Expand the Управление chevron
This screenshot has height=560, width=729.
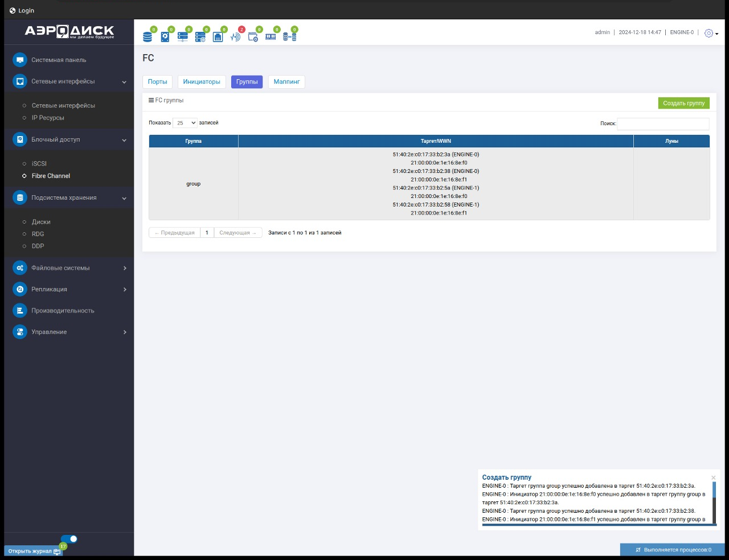click(x=125, y=332)
